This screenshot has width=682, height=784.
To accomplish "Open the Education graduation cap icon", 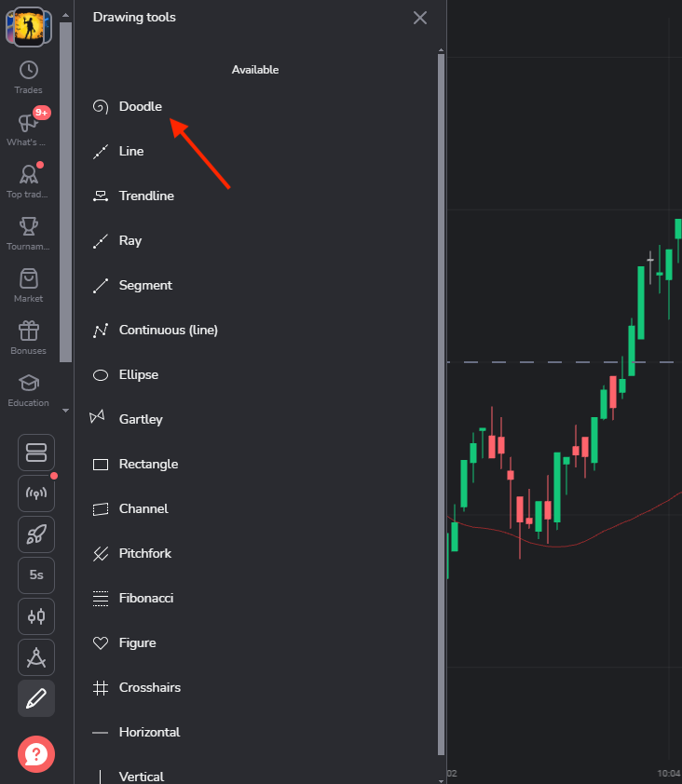I will click(x=29, y=384).
